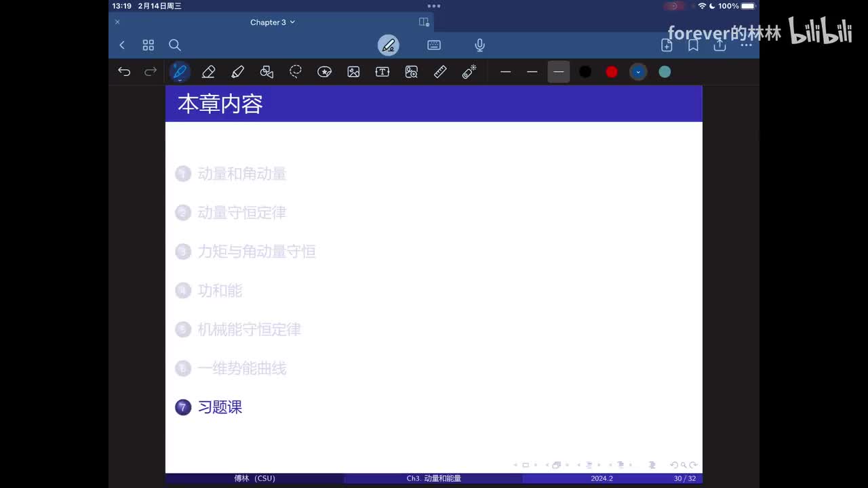Open the search magnifier in toolbar
Viewport: 868px width, 488px height.
coord(175,45)
